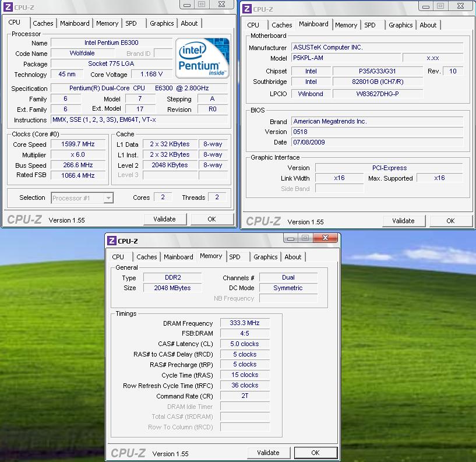The image size is (476, 462).
Task: Show the About tab in the processor info window
Action: 189,23
